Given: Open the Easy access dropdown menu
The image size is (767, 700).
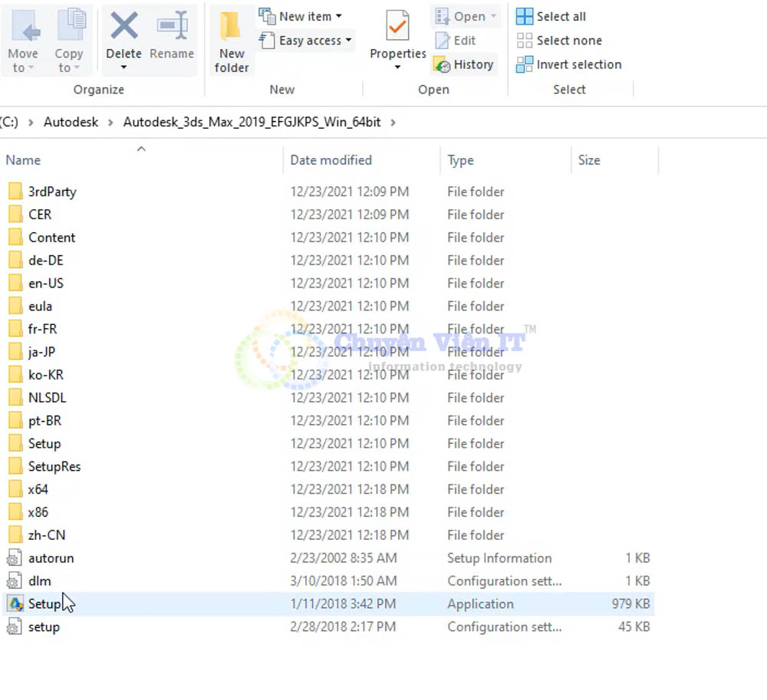Looking at the screenshot, I should pyautogui.click(x=348, y=41).
